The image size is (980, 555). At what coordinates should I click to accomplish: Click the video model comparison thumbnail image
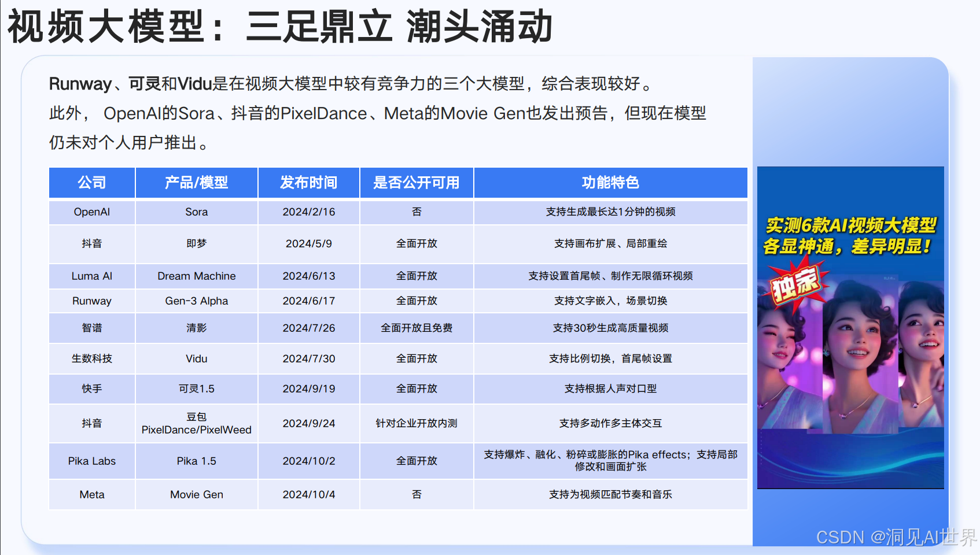point(850,328)
